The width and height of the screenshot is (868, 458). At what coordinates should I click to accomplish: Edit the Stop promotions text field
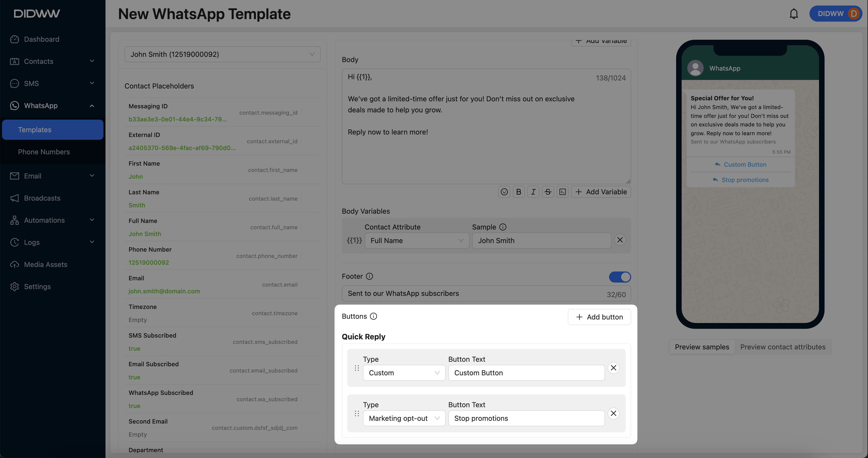point(526,418)
